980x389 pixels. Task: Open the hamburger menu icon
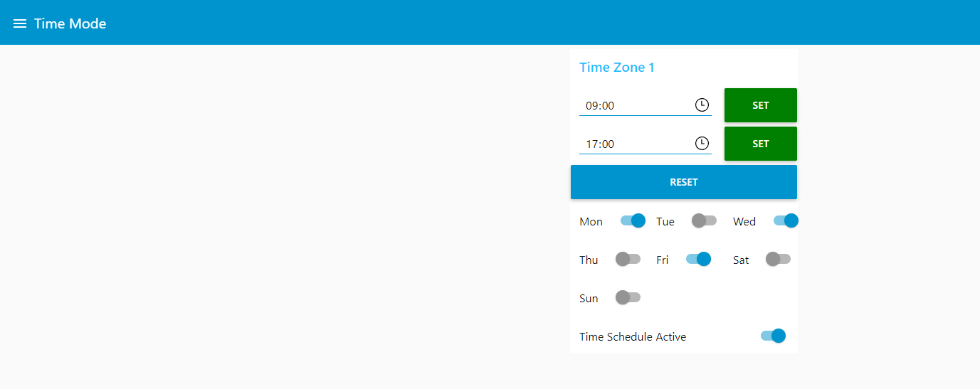[x=20, y=23]
